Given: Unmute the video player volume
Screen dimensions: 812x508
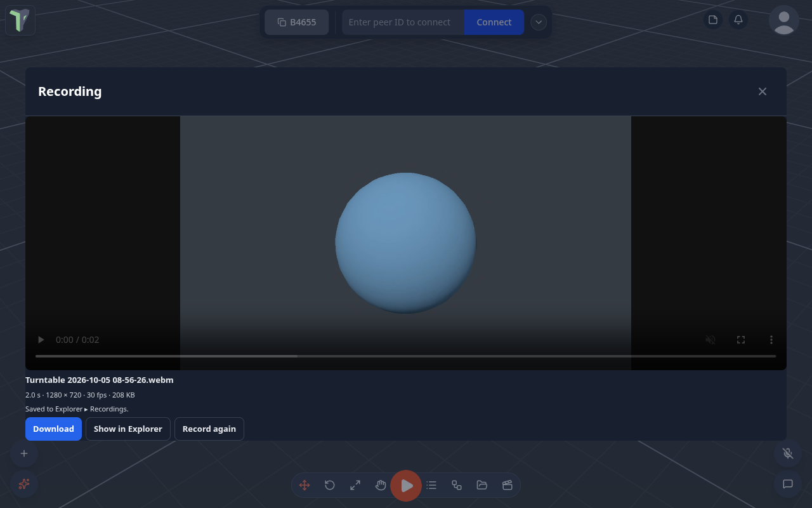Looking at the screenshot, I should pyautogui.click(x=710, y=340).
